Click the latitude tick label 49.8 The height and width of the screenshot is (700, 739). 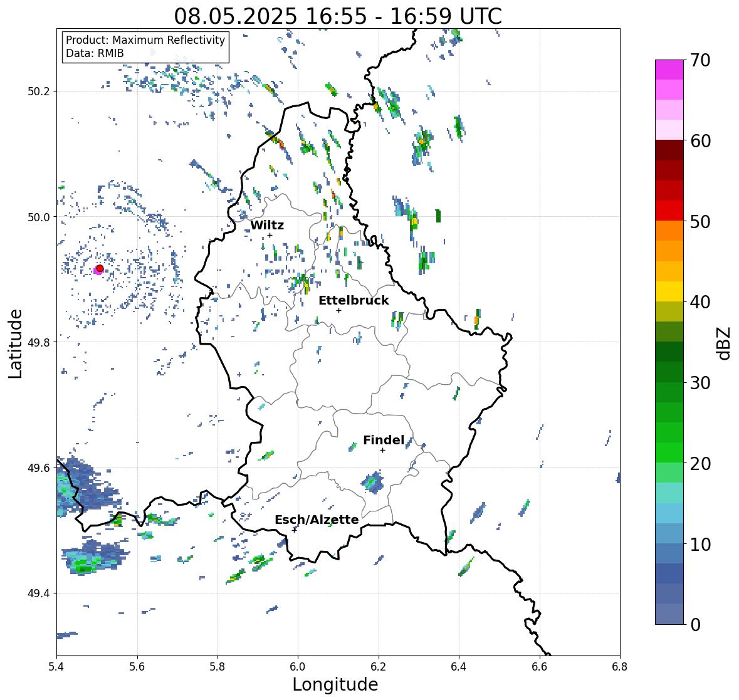pos(39,342)
